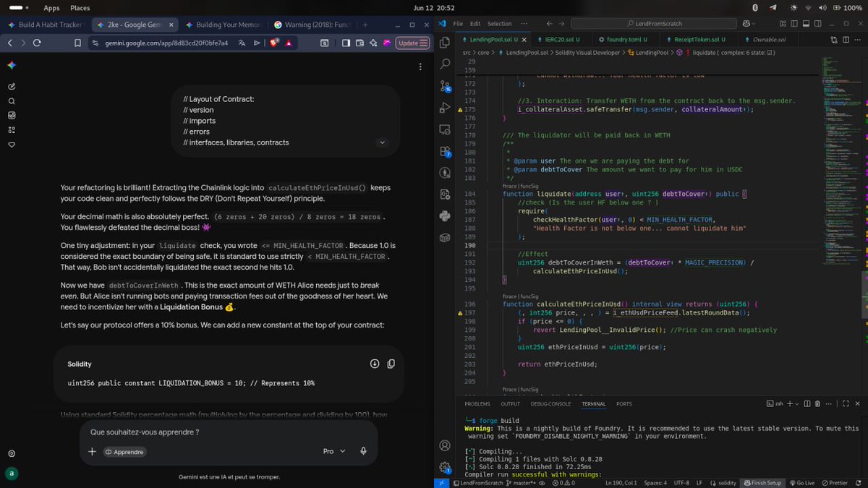The height and width of the screenshot is (488, 868).
Task: Open the Apps menu in the top bar
Action: [51, 8]
